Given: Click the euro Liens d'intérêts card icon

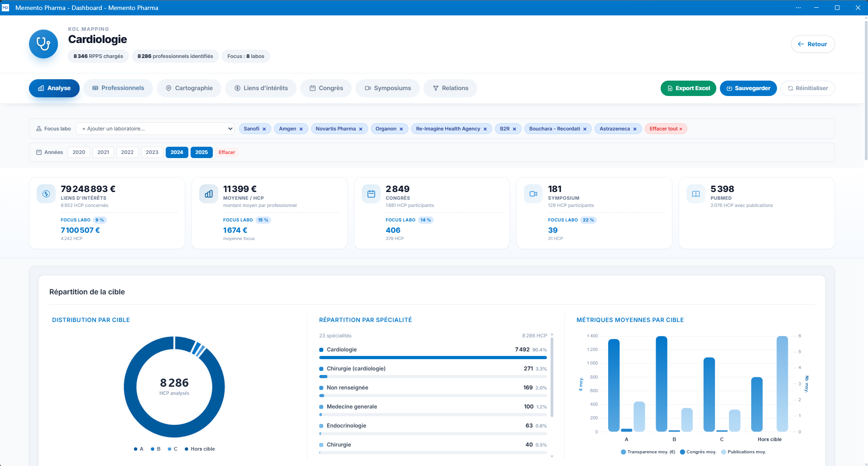Looking at the screenshot, I should [x=46, y=194].
